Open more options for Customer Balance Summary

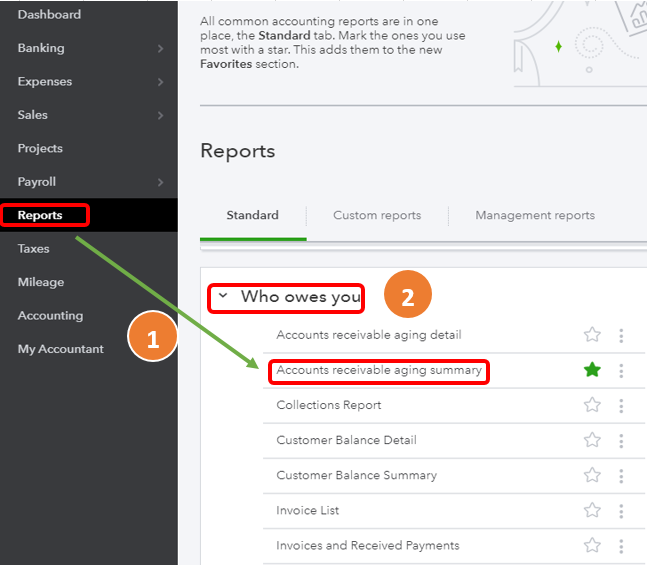[621, 475]
